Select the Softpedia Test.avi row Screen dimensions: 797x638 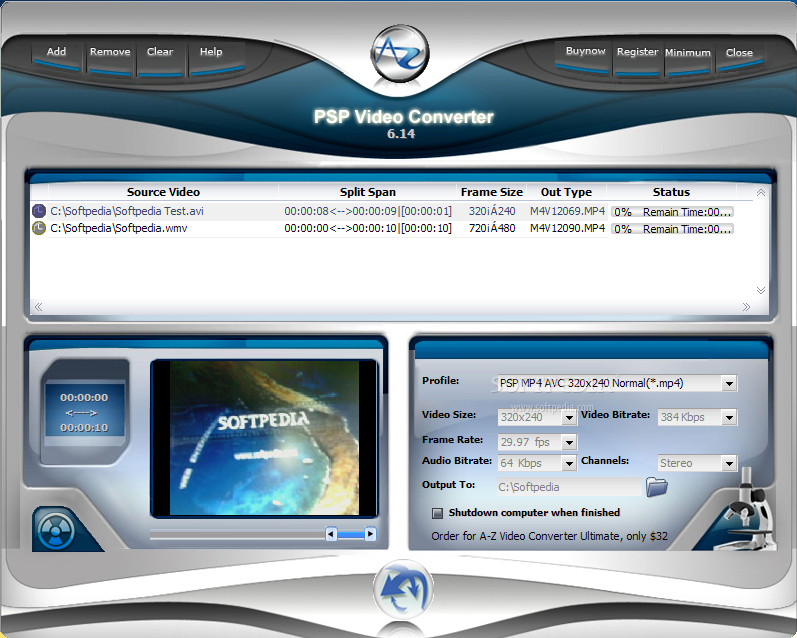point(383,211)
